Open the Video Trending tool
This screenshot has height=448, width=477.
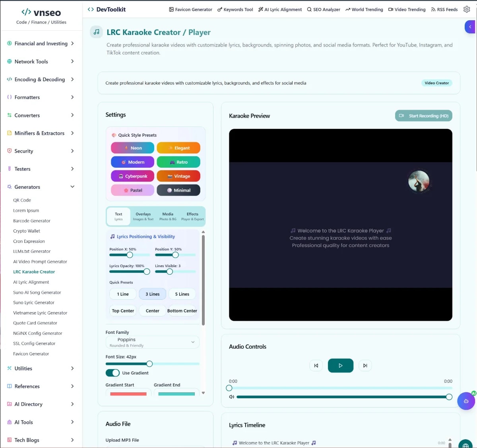(x=407, y=9)
